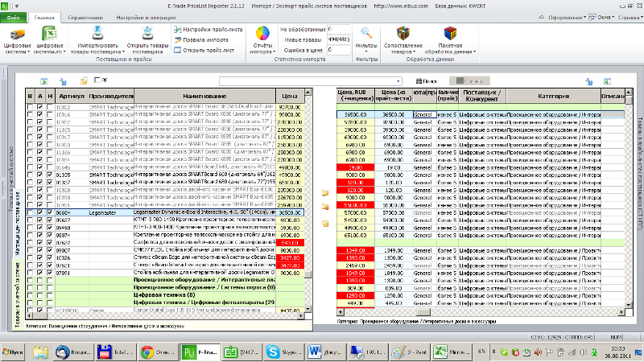Screen dimensions: 644x362
Task: Switch to Total Commander in the taskbar
Action: click(x=116, y=352)
